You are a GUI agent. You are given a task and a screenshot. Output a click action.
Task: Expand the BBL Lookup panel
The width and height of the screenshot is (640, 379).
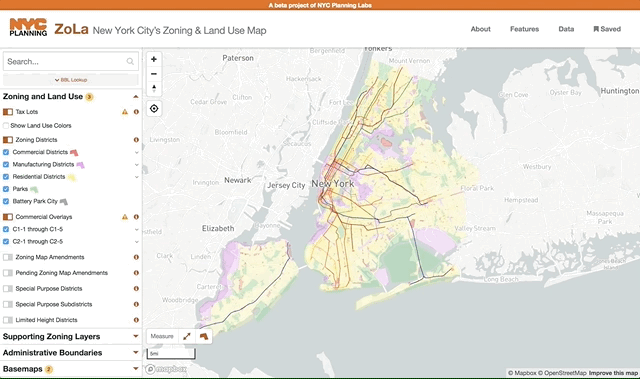point(71,80)
